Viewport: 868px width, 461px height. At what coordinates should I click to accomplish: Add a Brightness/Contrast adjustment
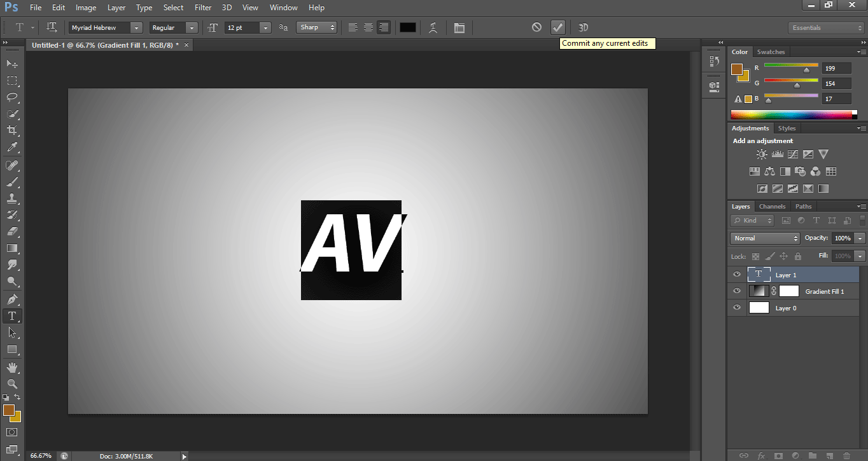pos(761,154)
